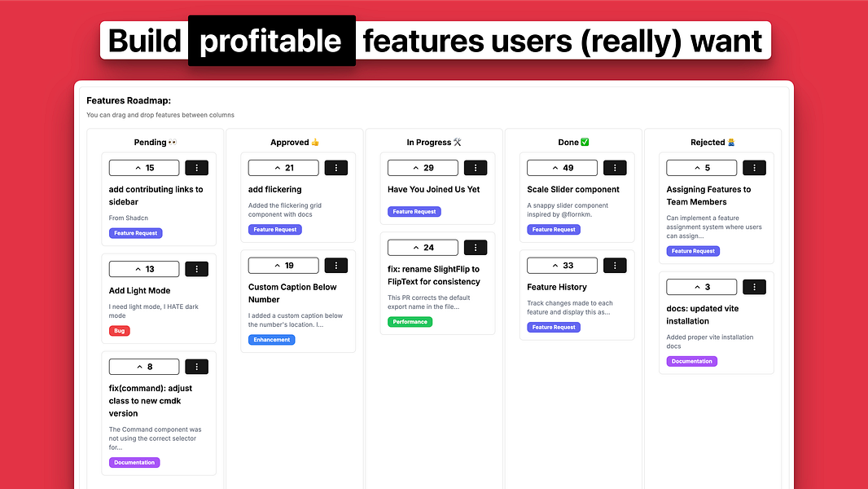Open options menu on 'Custom Caption Below Number'
The image size is (868, 489).
click(336, 265)
